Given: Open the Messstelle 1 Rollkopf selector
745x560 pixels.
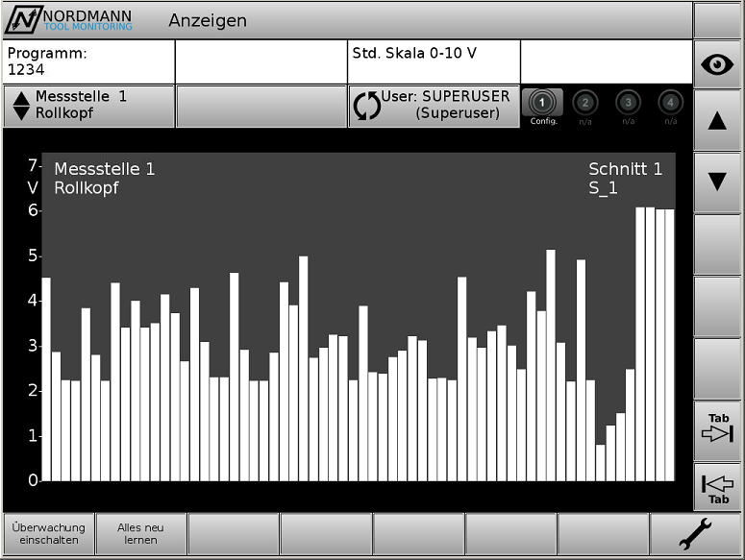Looking at the screenshot, I should 88,106.
